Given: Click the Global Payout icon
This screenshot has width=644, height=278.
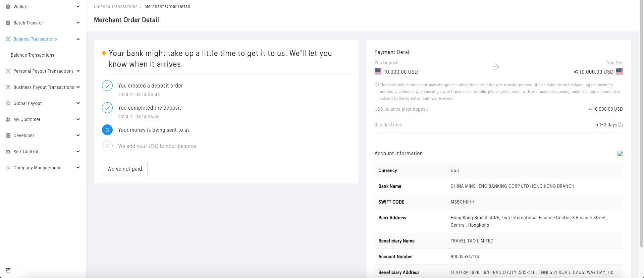Looking at the screenshot, I should coord(8,103).
